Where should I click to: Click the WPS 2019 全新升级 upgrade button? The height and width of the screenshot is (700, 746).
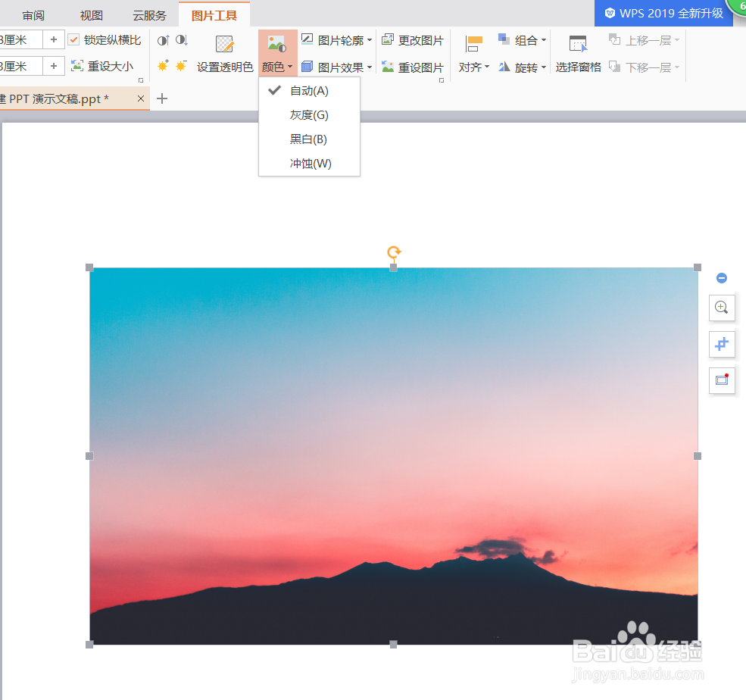click(x=663, y=14)
